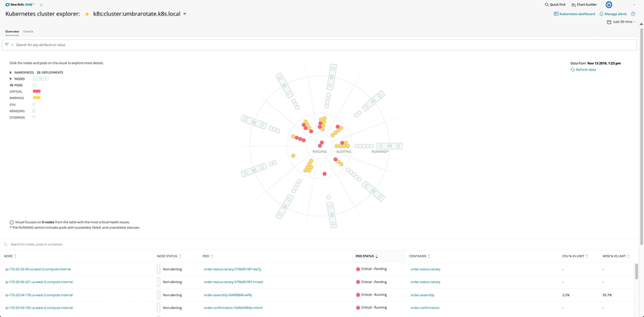644x317 pixels.
Task: Open the Last 30 mins time picker
Action: pyautogui.click(x=621, y=22)
